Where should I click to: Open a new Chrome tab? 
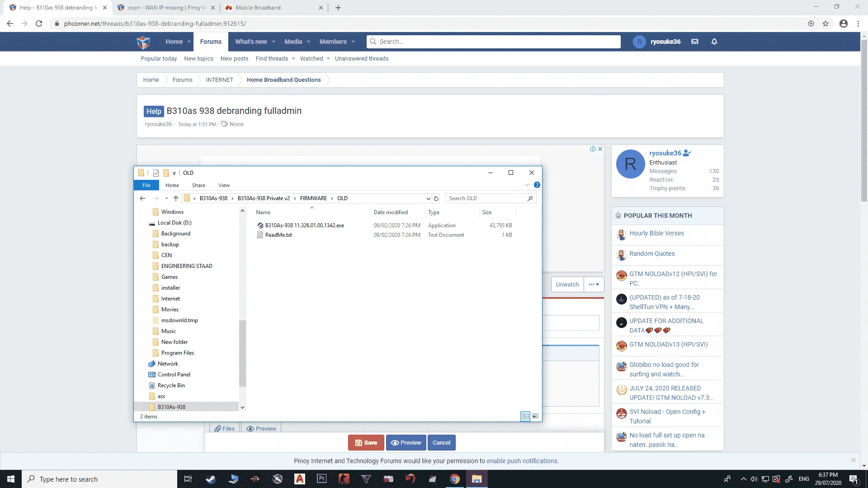[x=338, y=8]
